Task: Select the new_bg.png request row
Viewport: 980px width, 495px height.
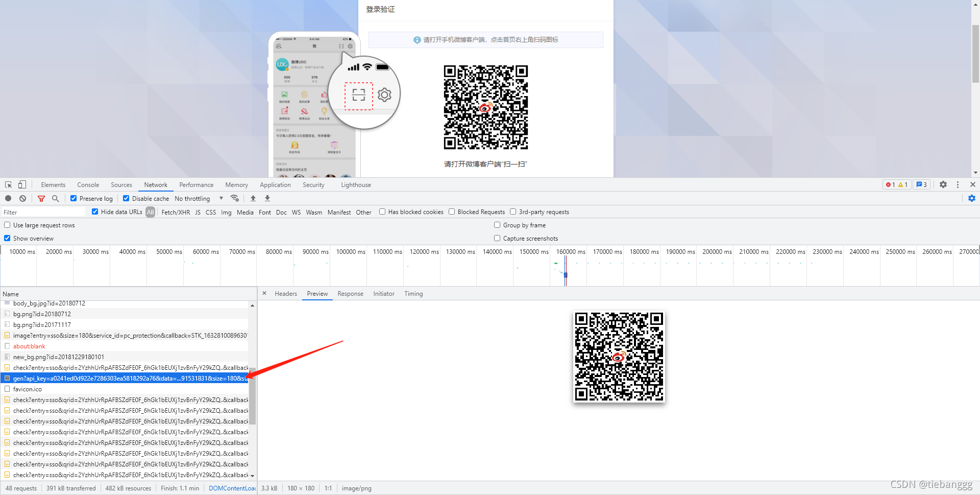Action: [125, 357]
